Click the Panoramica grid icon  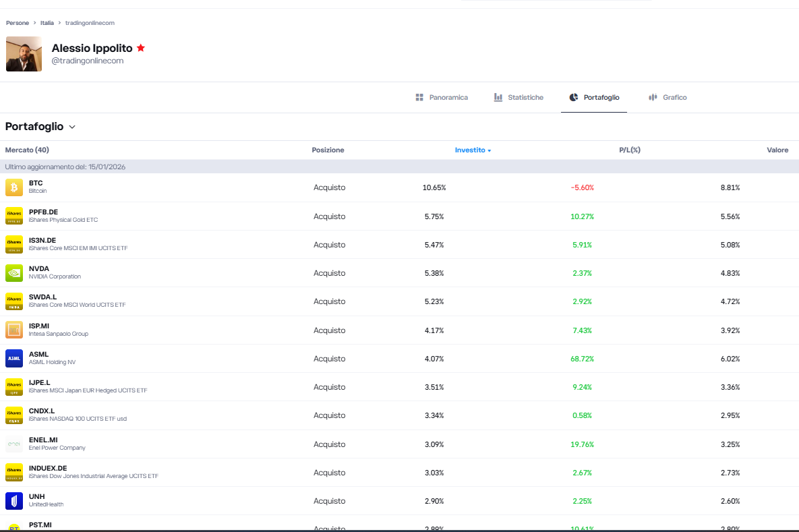click(419, 97)
